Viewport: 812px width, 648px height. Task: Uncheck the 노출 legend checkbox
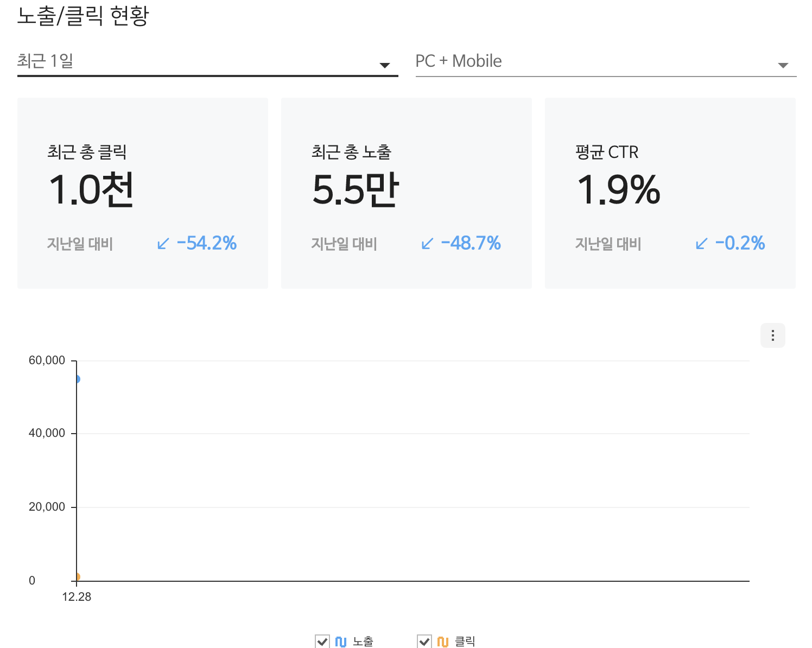321,641
